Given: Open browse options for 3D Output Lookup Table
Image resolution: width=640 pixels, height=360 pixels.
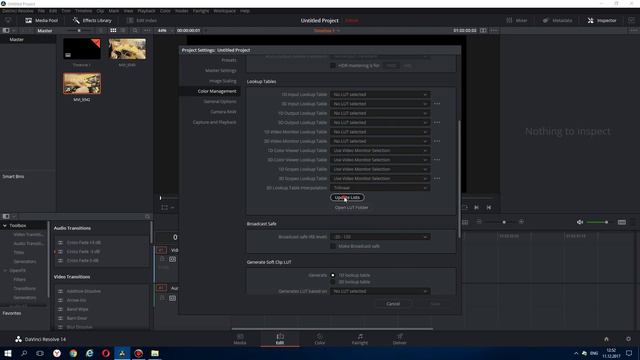Looking at the screenshot, I should [437, 122].
